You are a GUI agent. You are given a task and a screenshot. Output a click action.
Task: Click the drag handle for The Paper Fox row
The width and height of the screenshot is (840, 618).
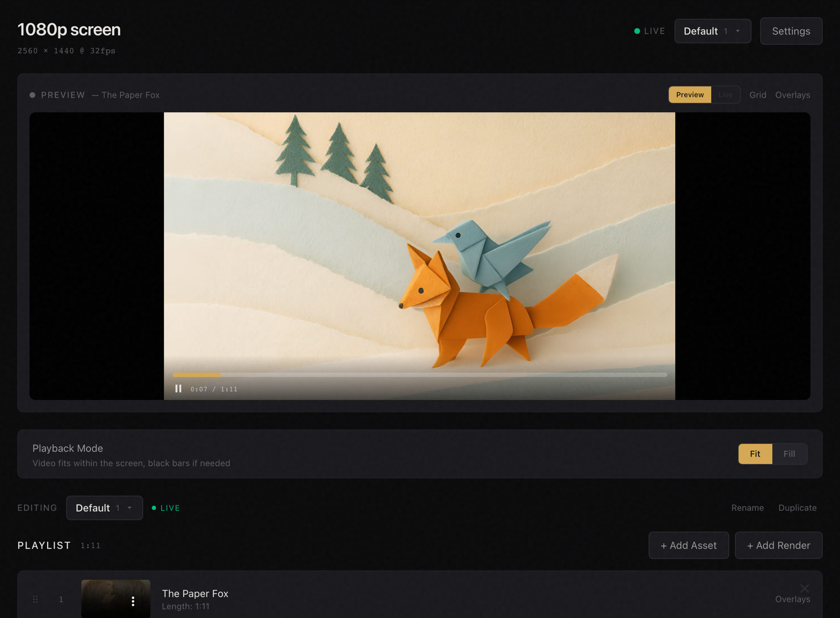coord(35,599)
